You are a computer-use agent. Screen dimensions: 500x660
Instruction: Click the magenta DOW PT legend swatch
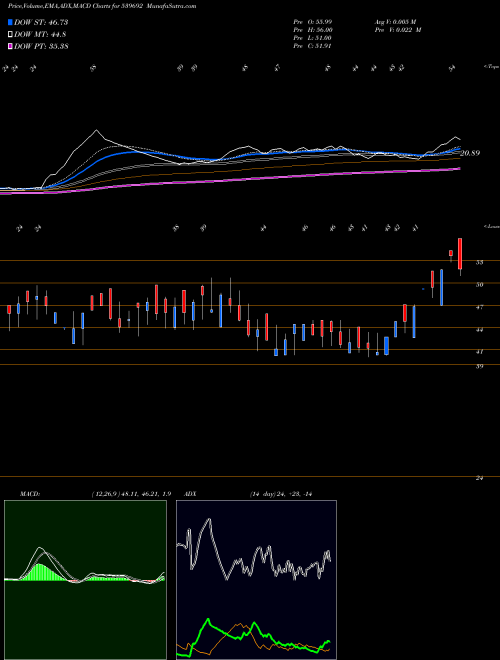10,46
